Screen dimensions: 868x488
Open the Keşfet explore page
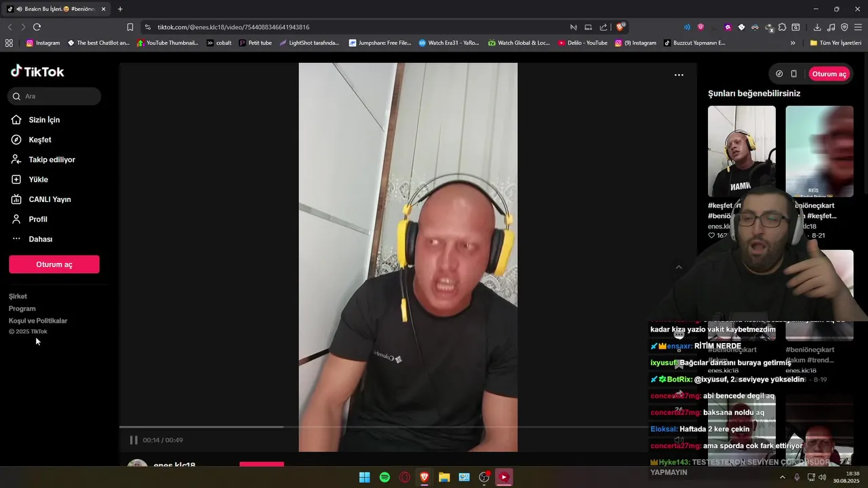point(40,140)
